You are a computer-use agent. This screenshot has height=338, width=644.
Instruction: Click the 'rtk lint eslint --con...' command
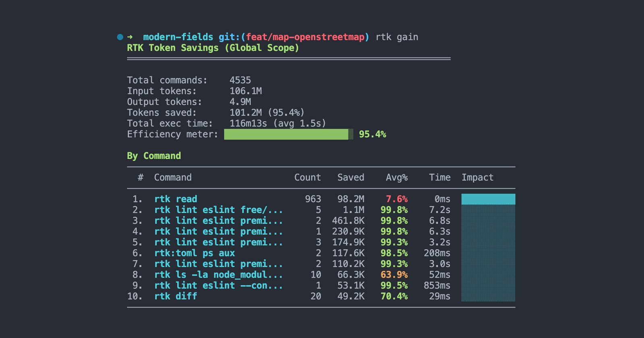pyautogui.click(x=218, y=286)
